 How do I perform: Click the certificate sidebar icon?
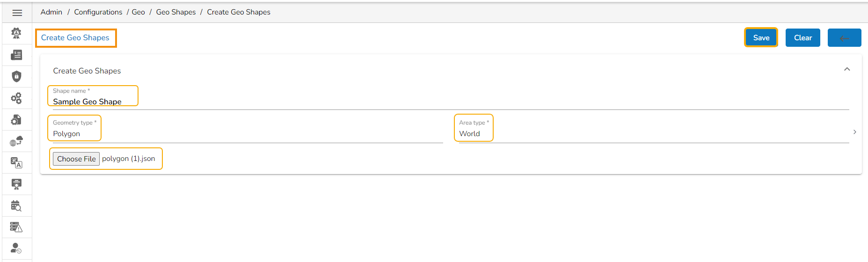coord(16,184)
